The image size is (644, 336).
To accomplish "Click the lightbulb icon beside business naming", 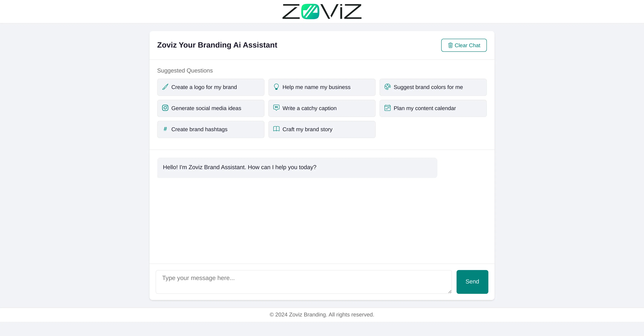I will click(276, 87).
